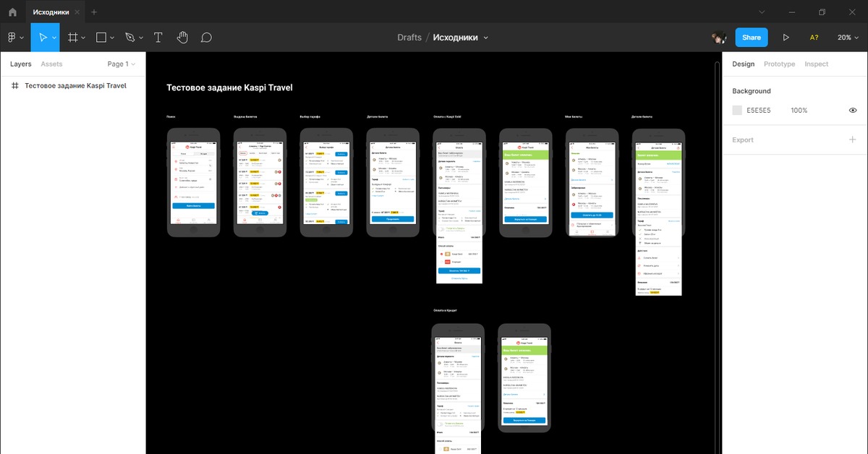Select the Rectangle shape tool
This screenshot has width=868, height=454.
click(101, 38)
